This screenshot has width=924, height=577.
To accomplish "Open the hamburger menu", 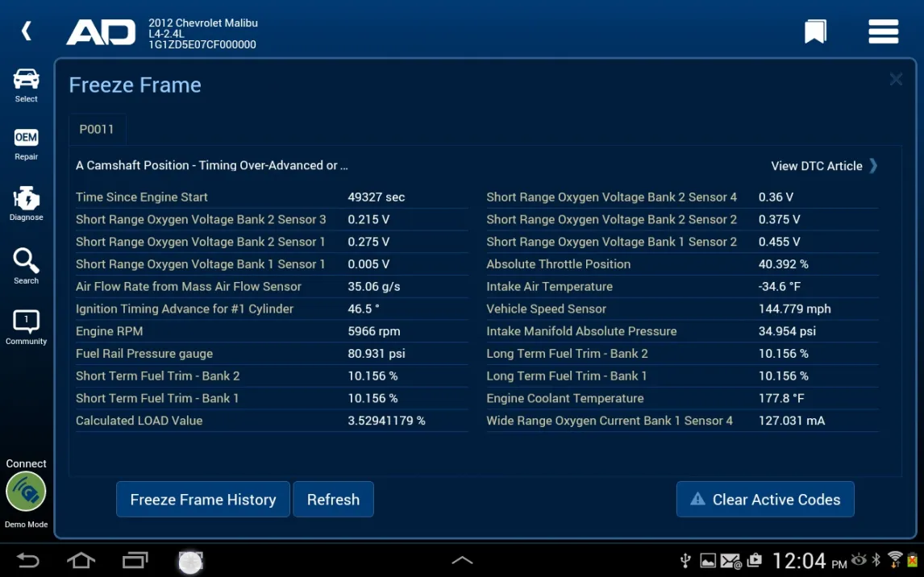I will 883,32.
